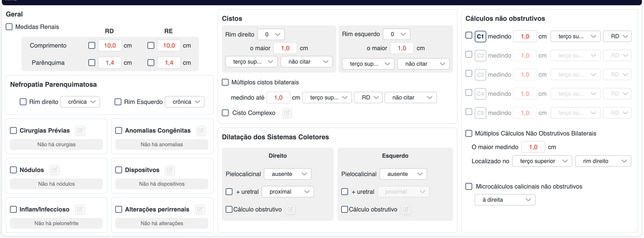The image size is (644, 238).
Task: Open edit icon beside Anomalias Congênitas
Action: click(201, 130)
